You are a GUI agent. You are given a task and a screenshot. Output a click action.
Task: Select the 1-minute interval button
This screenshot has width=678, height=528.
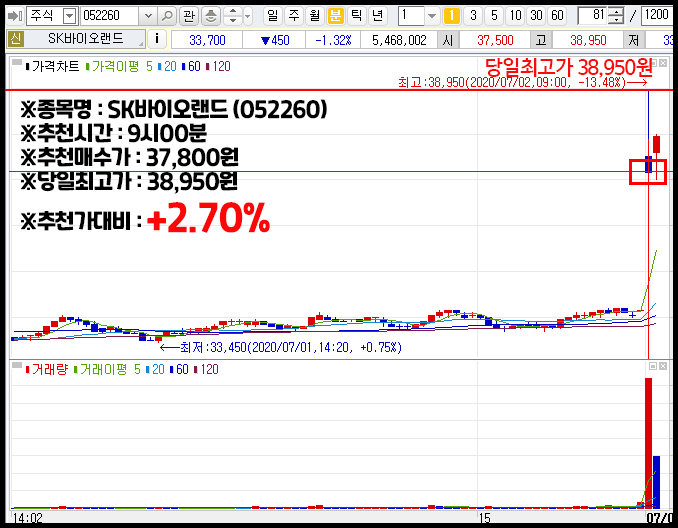click(452, 16)
